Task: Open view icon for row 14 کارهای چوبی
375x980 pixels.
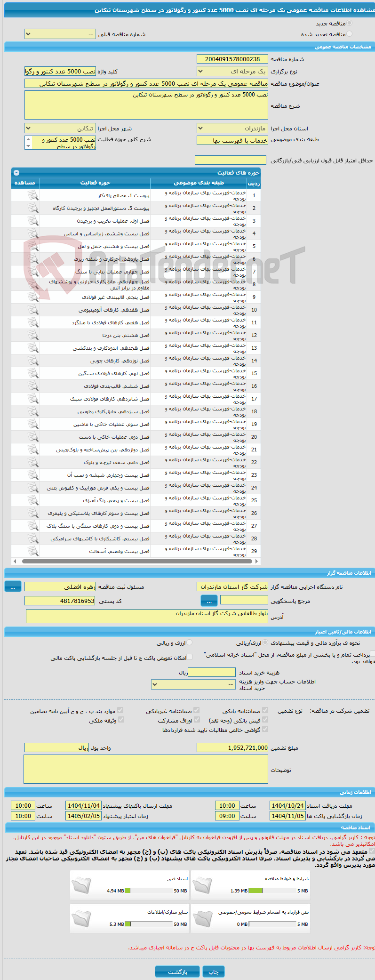Action: pos(33,361)
